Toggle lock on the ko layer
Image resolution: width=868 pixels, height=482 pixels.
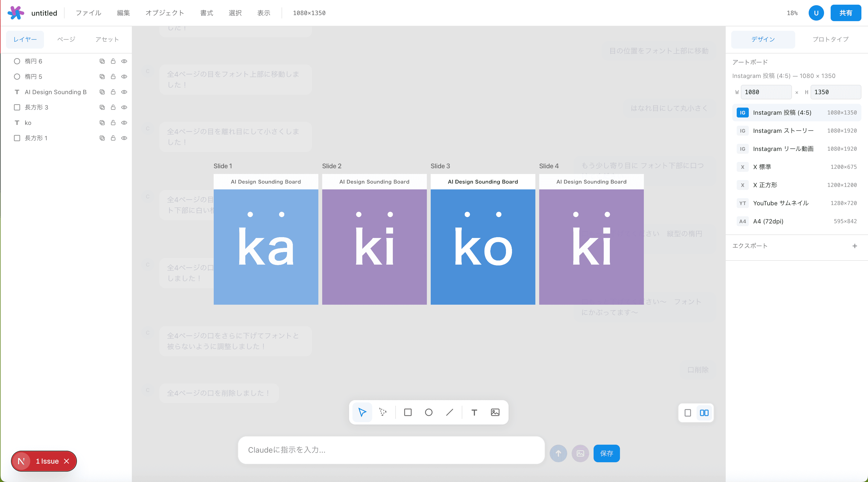(113, 123)
